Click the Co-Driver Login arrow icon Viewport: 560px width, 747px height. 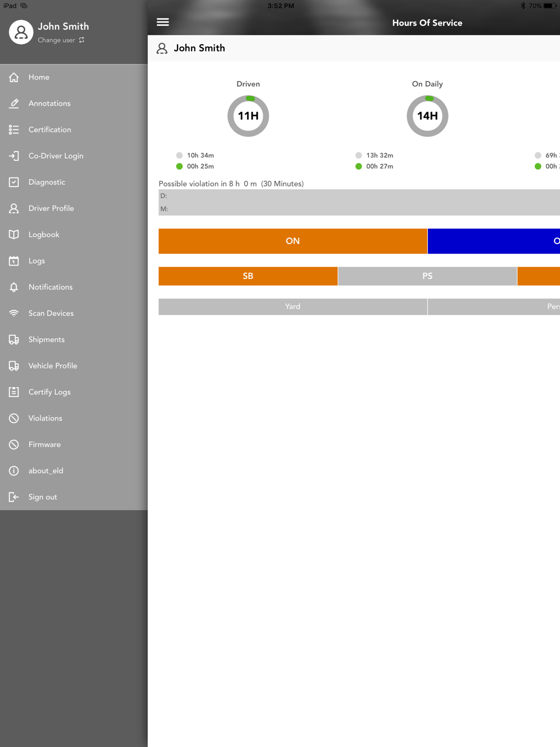coord(14,156)
